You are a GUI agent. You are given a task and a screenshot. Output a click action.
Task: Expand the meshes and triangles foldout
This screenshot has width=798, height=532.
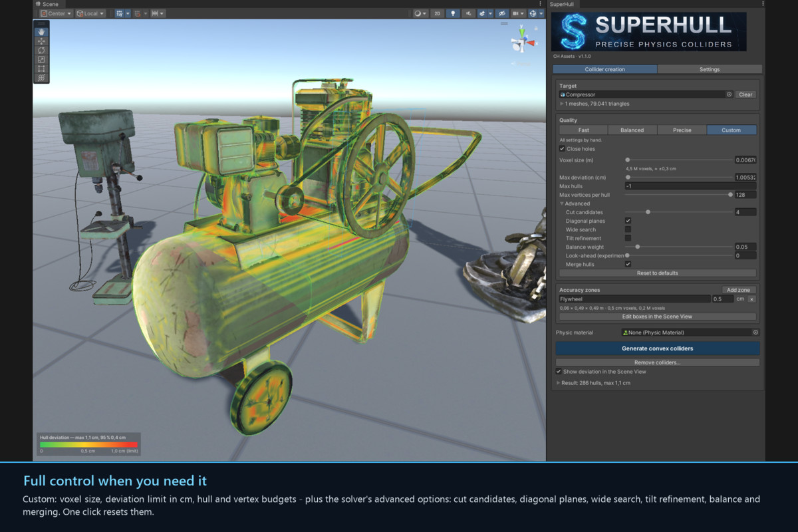coord(562,104)
